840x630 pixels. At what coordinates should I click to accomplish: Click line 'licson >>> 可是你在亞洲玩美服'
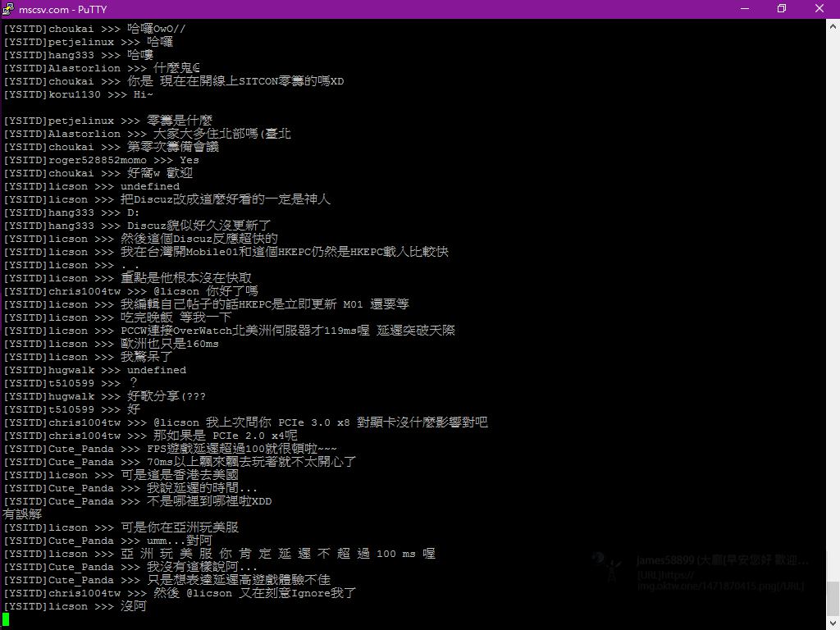pyautogui.click(x=121, y=527)
